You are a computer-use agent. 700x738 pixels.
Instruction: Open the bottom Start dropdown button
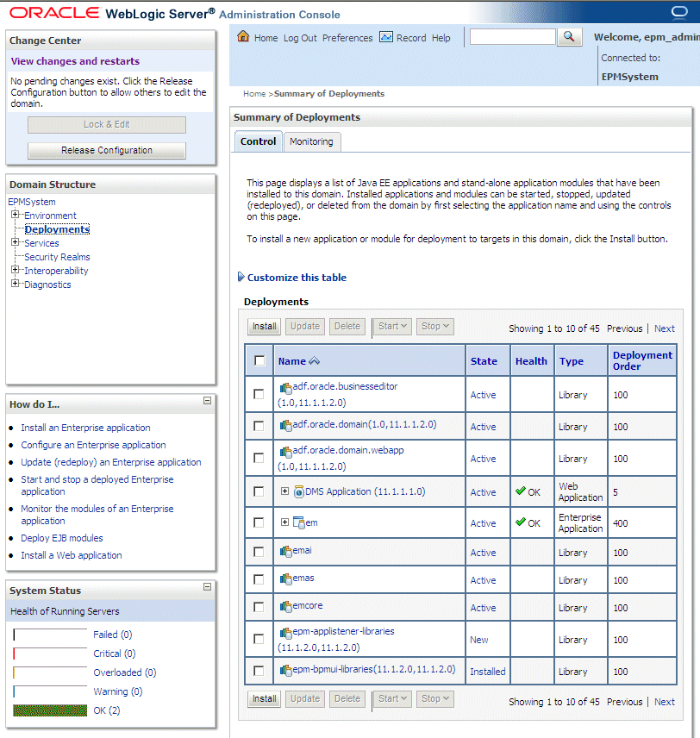point(392,699)
